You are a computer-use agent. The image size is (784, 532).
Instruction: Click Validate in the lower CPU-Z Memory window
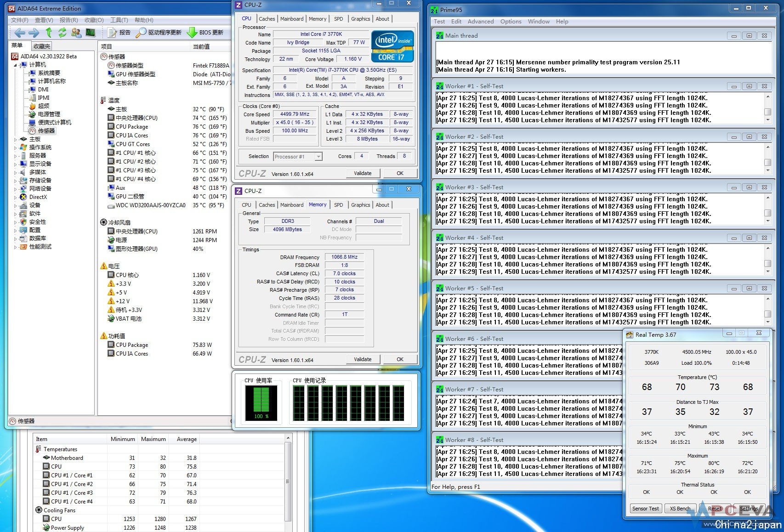coord(363,359)
